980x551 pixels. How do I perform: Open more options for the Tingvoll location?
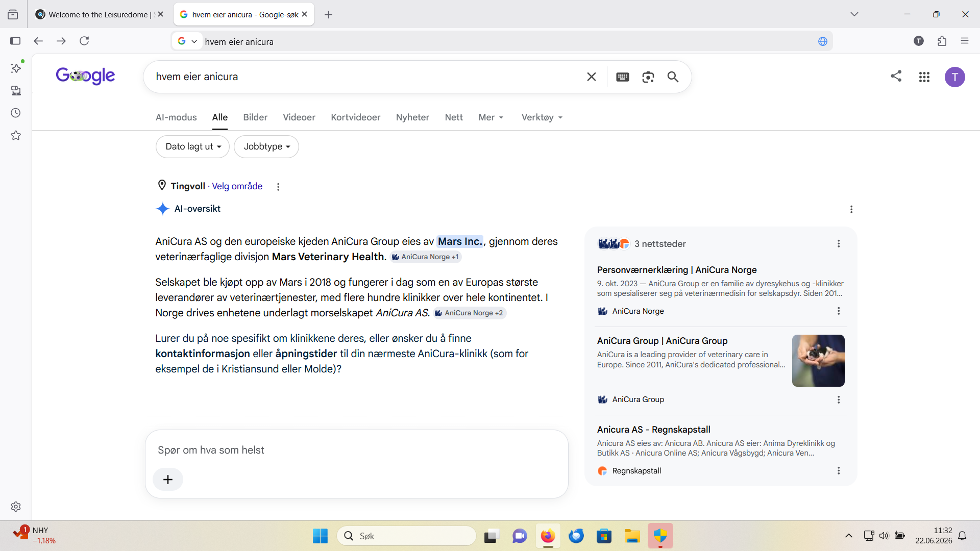278,187
